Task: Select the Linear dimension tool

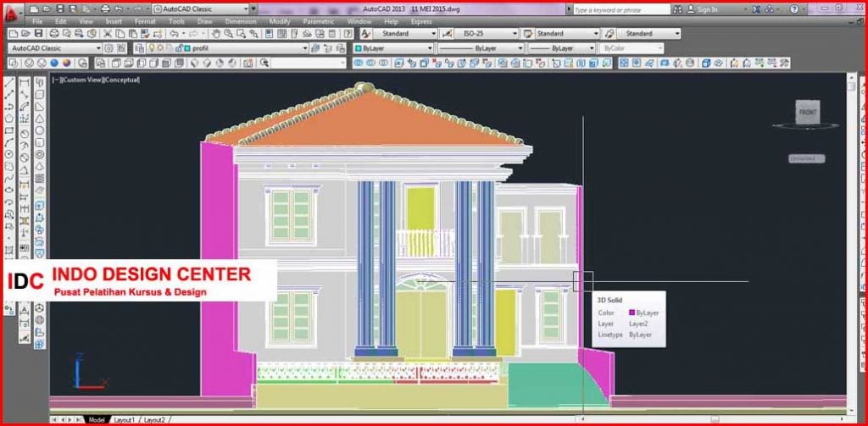Action: [25, 84]
